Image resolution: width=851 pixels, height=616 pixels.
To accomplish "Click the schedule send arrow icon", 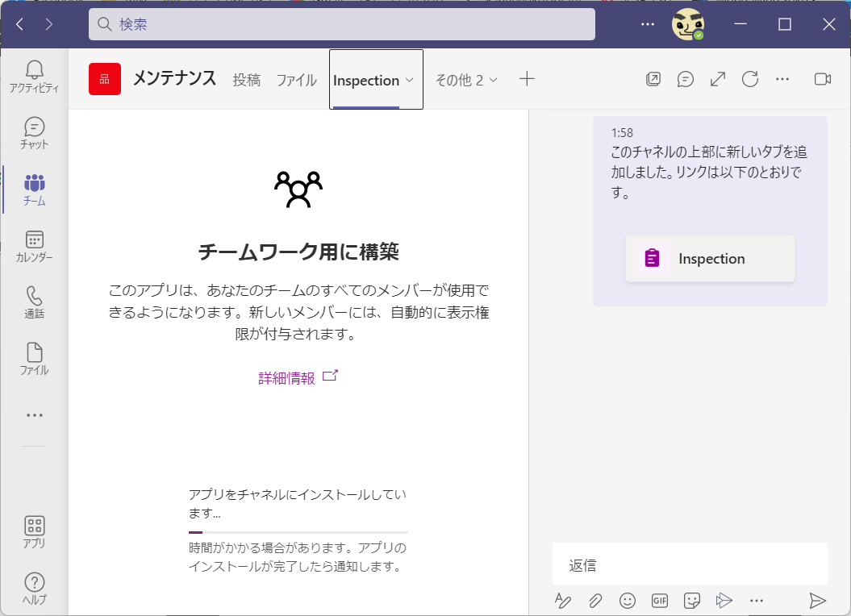I will tap(724, 600).
